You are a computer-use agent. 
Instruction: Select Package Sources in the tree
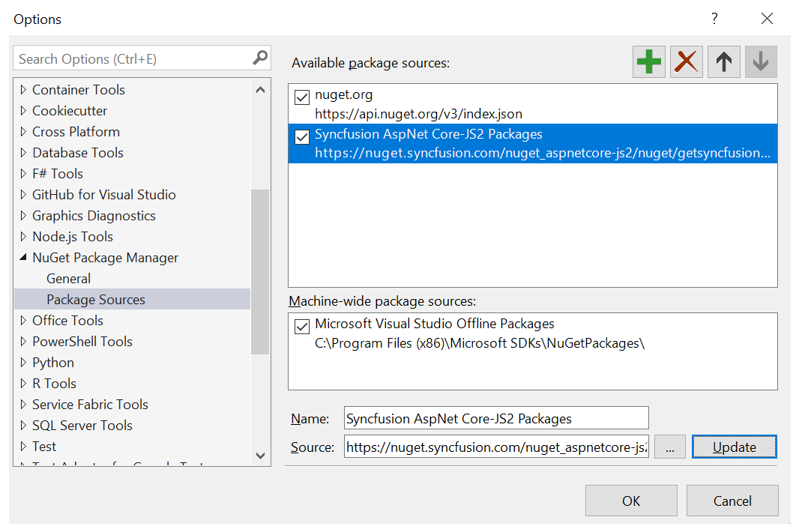click(x=96, y=300)
